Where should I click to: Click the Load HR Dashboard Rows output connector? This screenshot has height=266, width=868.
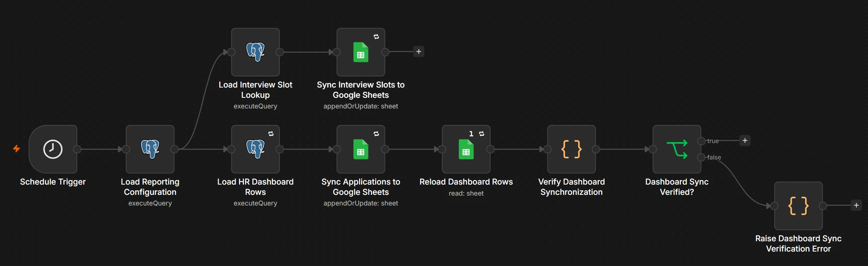[x=279, y=149]
